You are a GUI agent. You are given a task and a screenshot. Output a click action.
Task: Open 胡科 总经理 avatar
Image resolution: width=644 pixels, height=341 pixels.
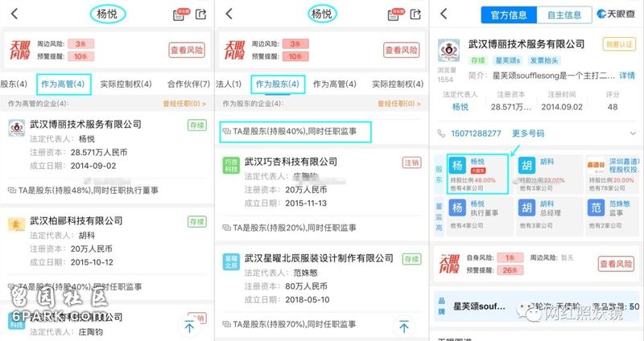526,207
